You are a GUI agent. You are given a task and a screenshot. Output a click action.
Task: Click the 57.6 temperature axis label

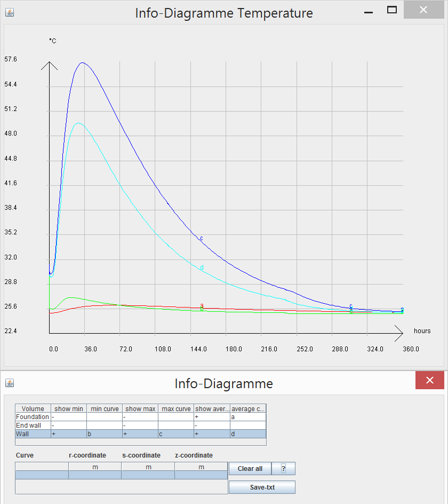pos(11,59)
